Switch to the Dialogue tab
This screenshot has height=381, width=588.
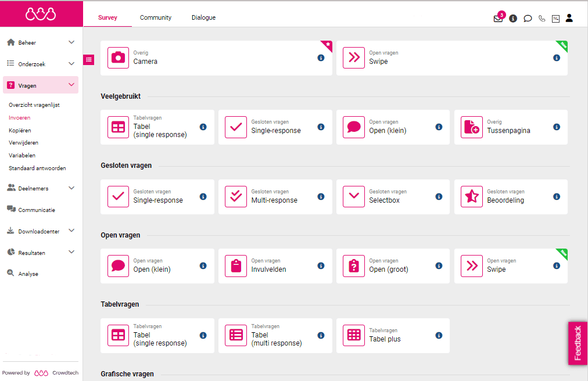tap(203, 17)
